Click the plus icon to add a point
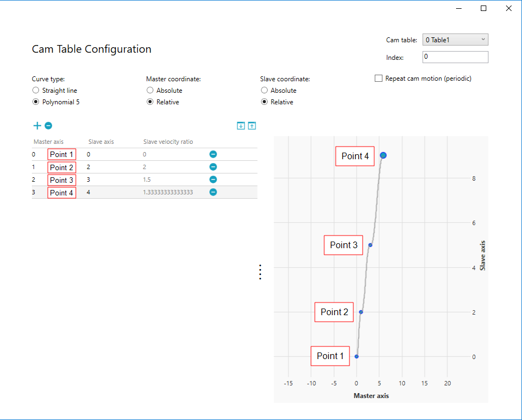This screenshot has height=420, width=522. coord(37,126)
